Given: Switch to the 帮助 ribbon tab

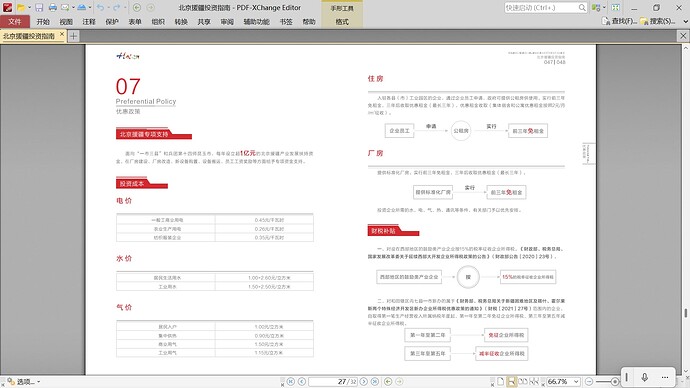Looking at the screenshot, I should pos(309,22).
